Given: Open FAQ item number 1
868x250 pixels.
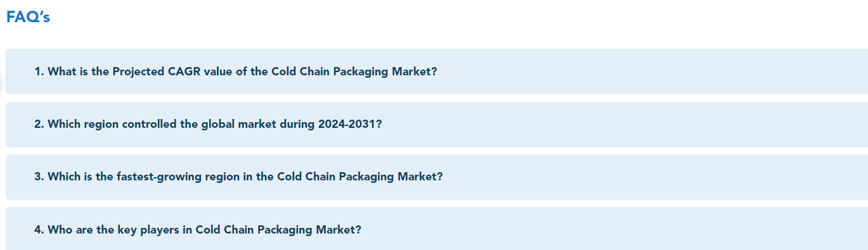Looking at the screenshot, I should 437,72.
